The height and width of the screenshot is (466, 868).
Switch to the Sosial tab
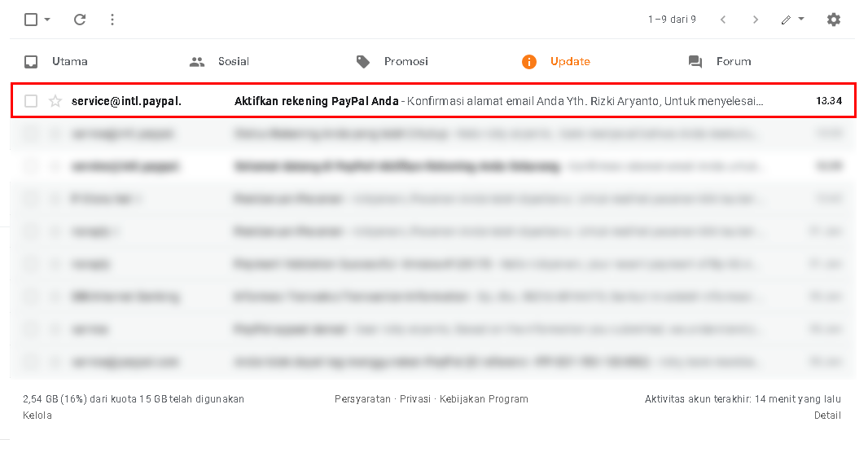[234, 61]
